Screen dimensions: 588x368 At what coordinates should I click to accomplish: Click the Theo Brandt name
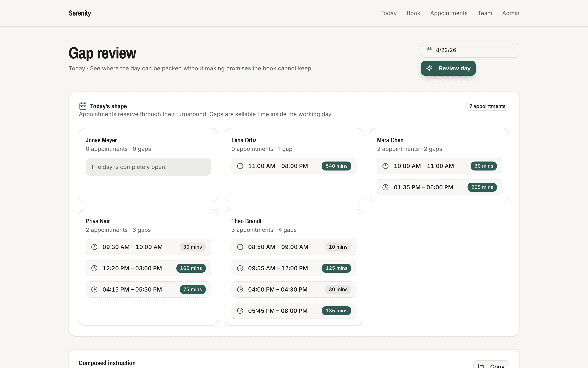tap(246, 221)
